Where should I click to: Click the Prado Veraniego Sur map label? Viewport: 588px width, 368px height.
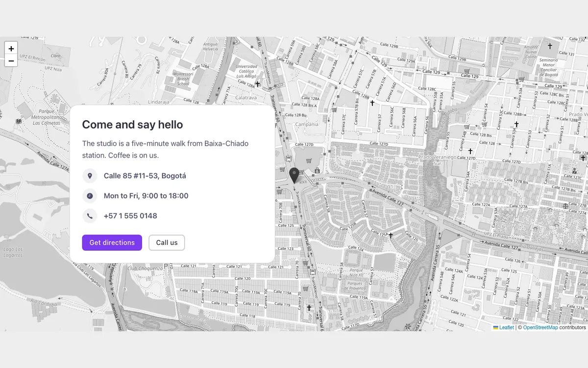(x=437, y=160)
